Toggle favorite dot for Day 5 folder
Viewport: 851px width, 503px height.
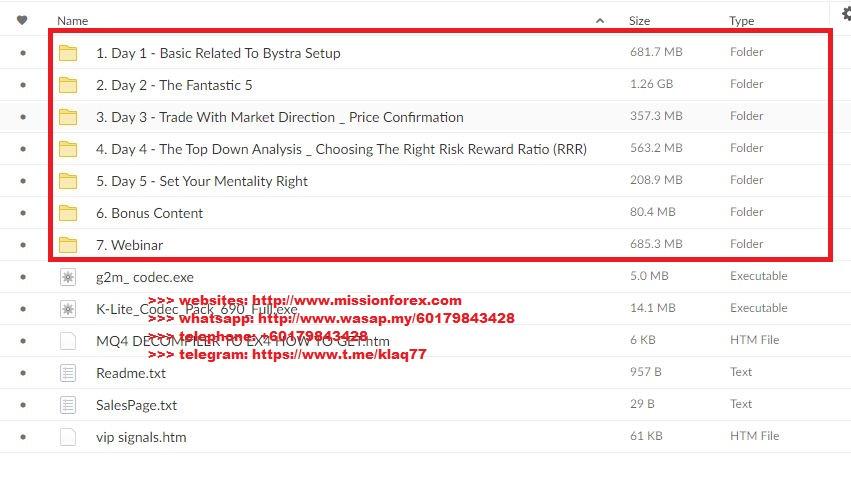[23, 181]
